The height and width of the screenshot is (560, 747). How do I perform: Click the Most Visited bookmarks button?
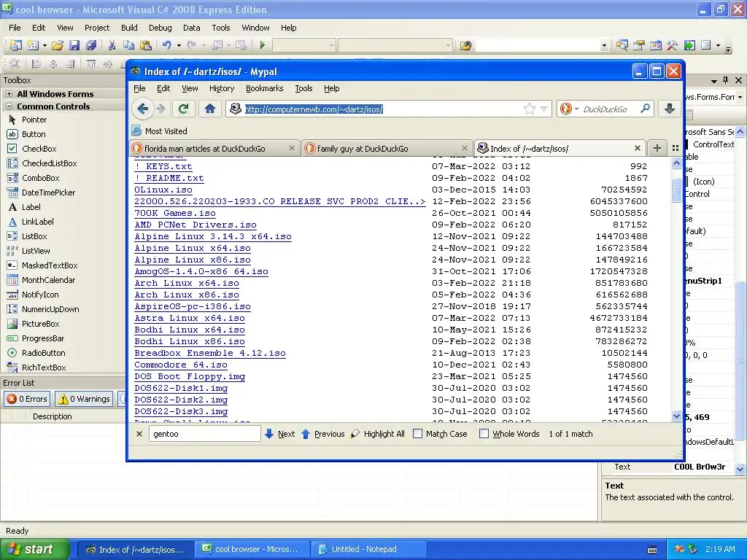point(159,131)
